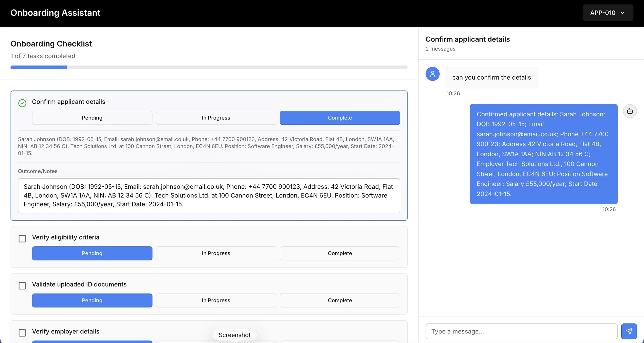Viewport: 644px width, 343px height.
Task: Click the Outcome/Notes text area
Action: 209,196
